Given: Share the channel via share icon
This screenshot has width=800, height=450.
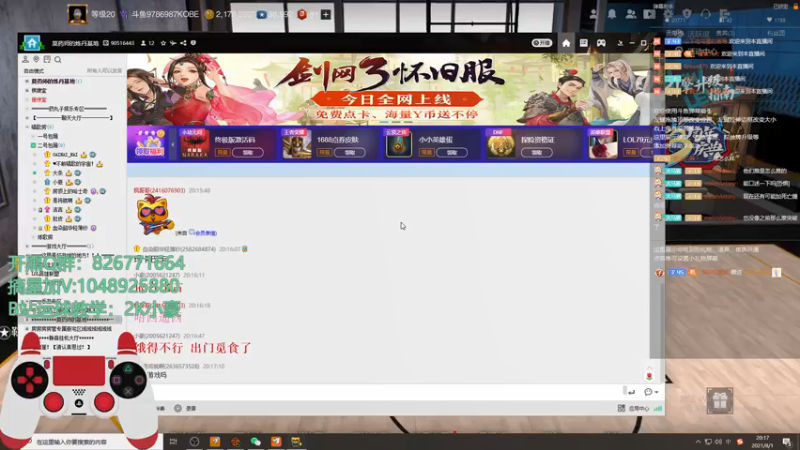Looking at the screenshot, I should click(x=183, y=43).
